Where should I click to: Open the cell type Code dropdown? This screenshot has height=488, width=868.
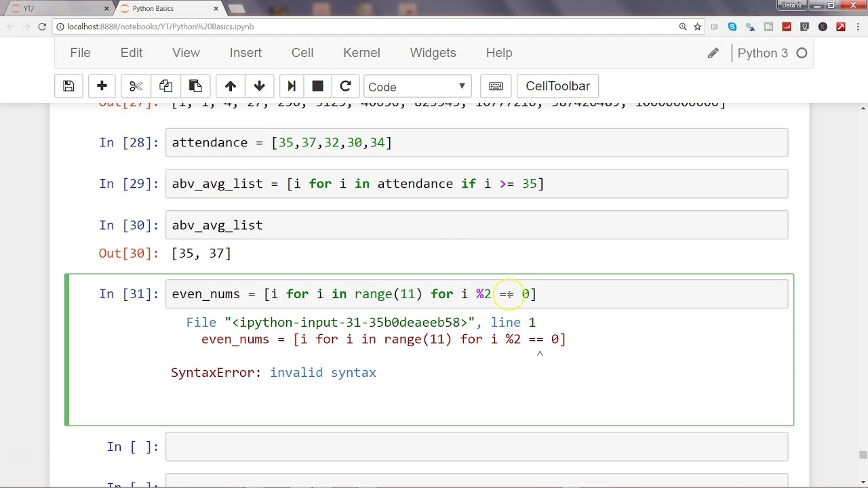tap(417, 86)
